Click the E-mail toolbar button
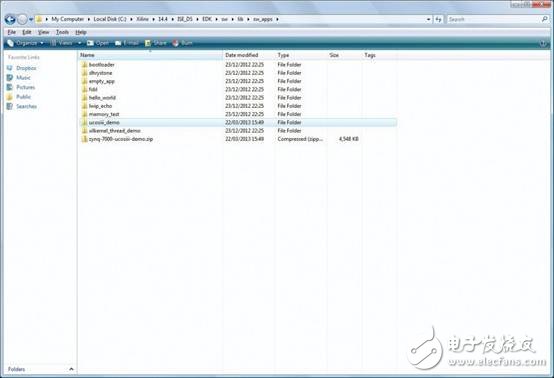This screenshot has height=378, width=554. tap(127, 43)
